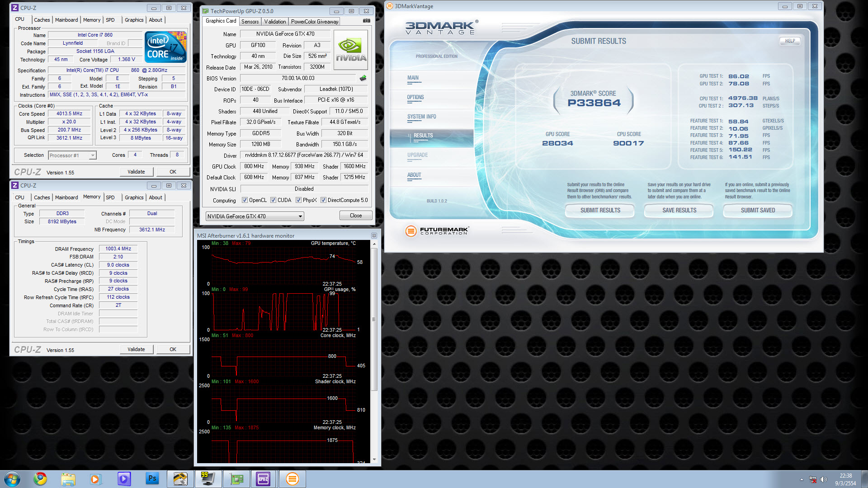Switch to the Sensors tab in GPU-Z
Viewport: 868px width, 488px height.
coord(250,22)
